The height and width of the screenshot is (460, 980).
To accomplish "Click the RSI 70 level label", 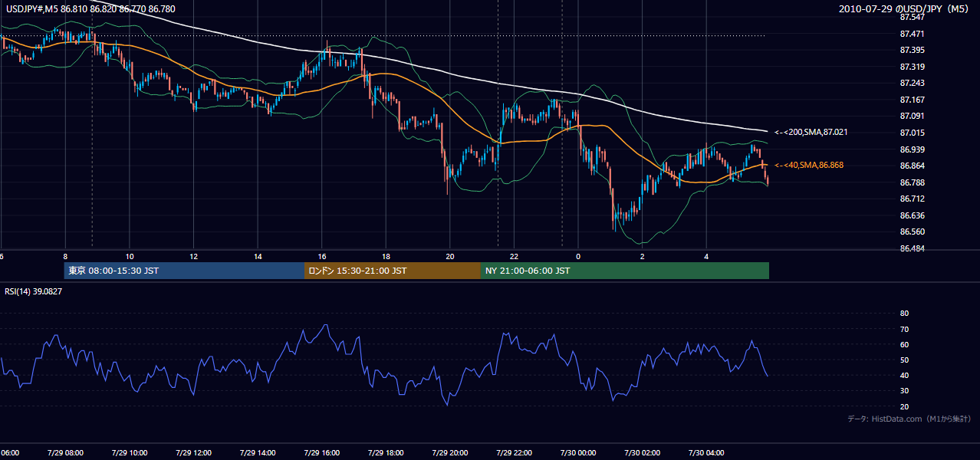I will click(x=904, y=329).
